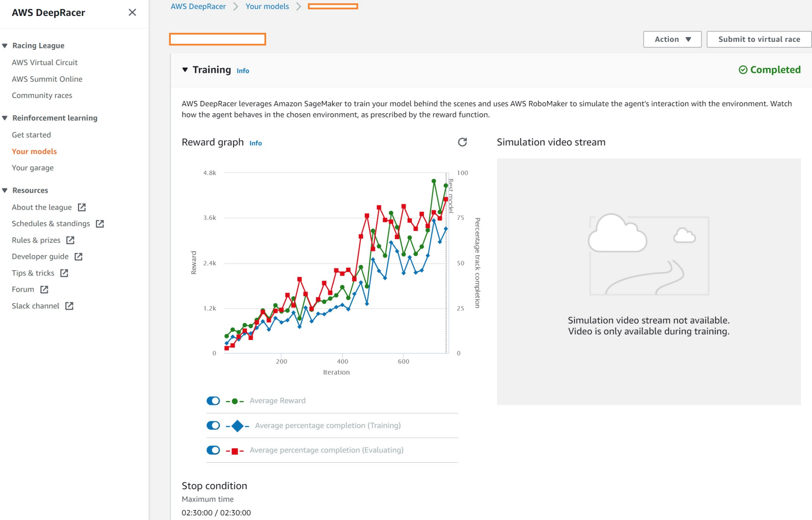Image resolution: width=812 pixels, height=520 pixels.
Task: Open Forum link
Action: tap(23, 289)
